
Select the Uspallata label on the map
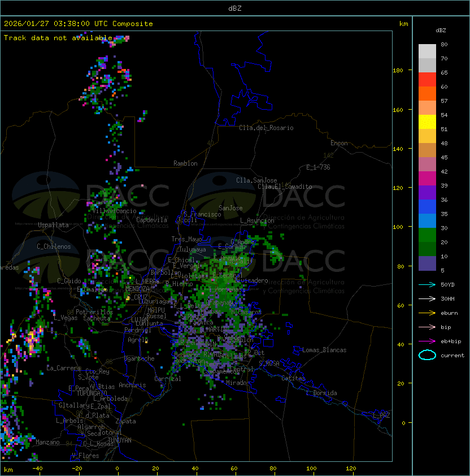coord(53,225)
